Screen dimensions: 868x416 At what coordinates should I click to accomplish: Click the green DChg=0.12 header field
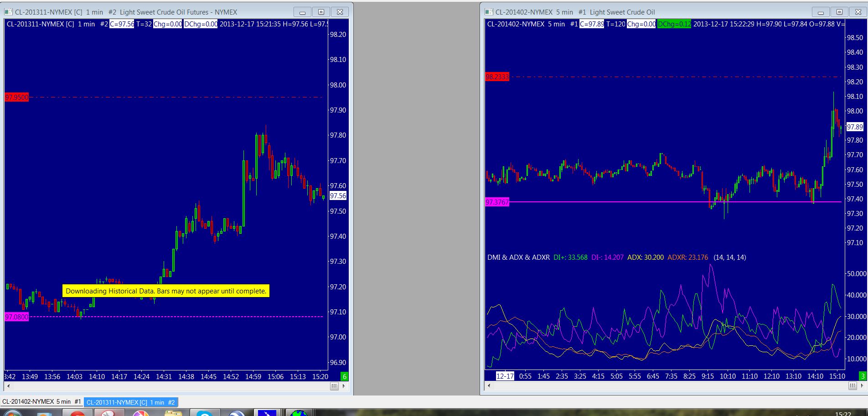click(x=674, y=24)
